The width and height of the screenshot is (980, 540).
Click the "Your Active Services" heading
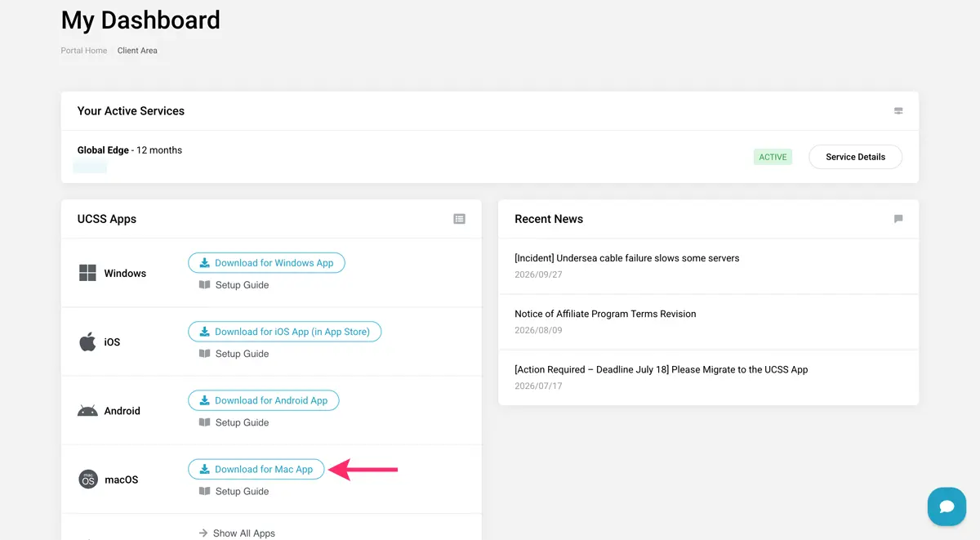[131, 111]
